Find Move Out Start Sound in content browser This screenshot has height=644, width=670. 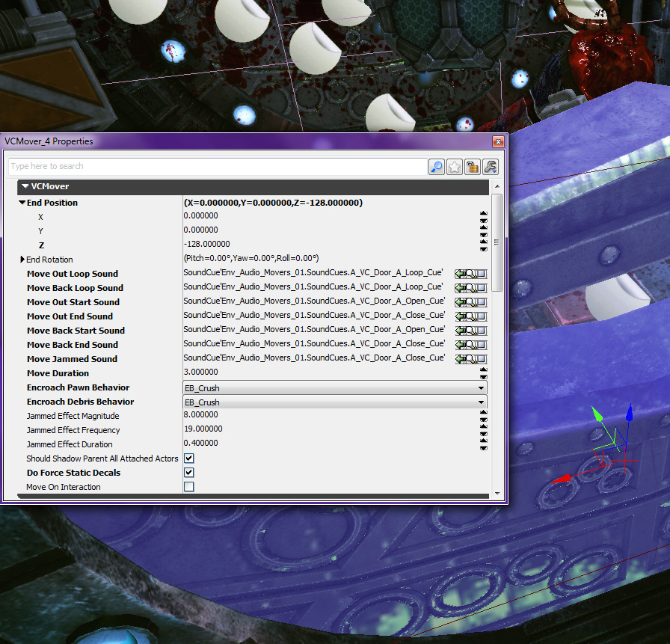tap(471, 302)
